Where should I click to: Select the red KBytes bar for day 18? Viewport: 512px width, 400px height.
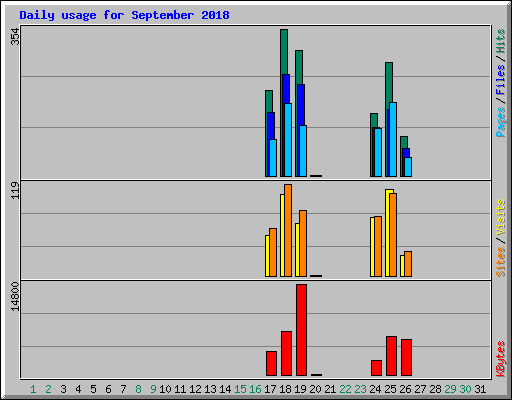tap(286, 353)
